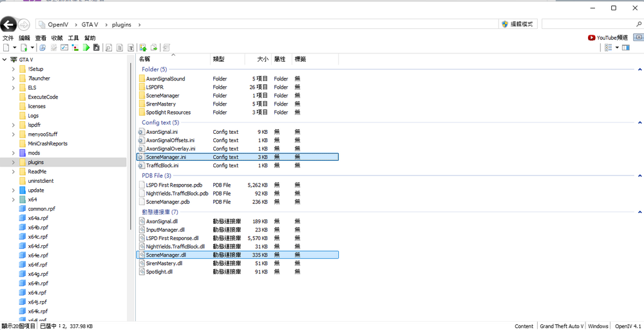The height and width of the screenshot is (330, 644).
Task: Expand the !Setup folder in tree
Action: [x=14, y=69]
